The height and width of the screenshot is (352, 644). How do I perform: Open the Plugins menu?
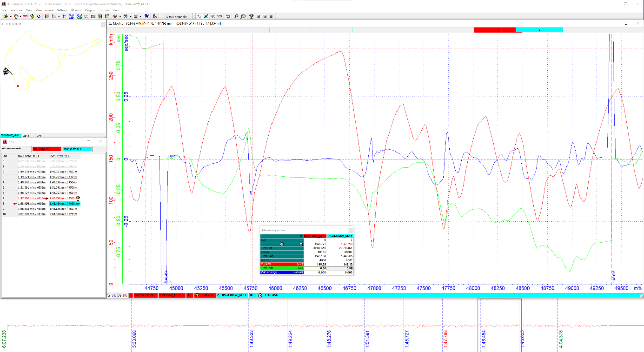(90, 10)
